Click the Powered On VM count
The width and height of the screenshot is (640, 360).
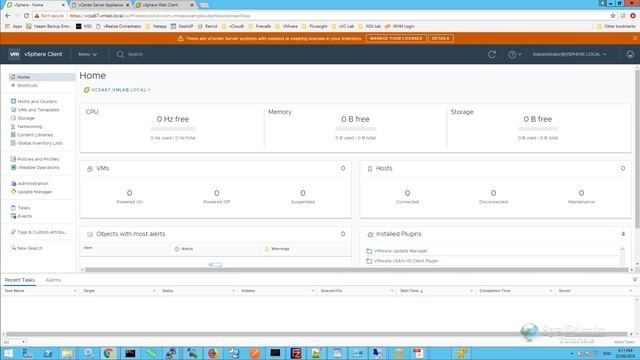pos(129,193)
